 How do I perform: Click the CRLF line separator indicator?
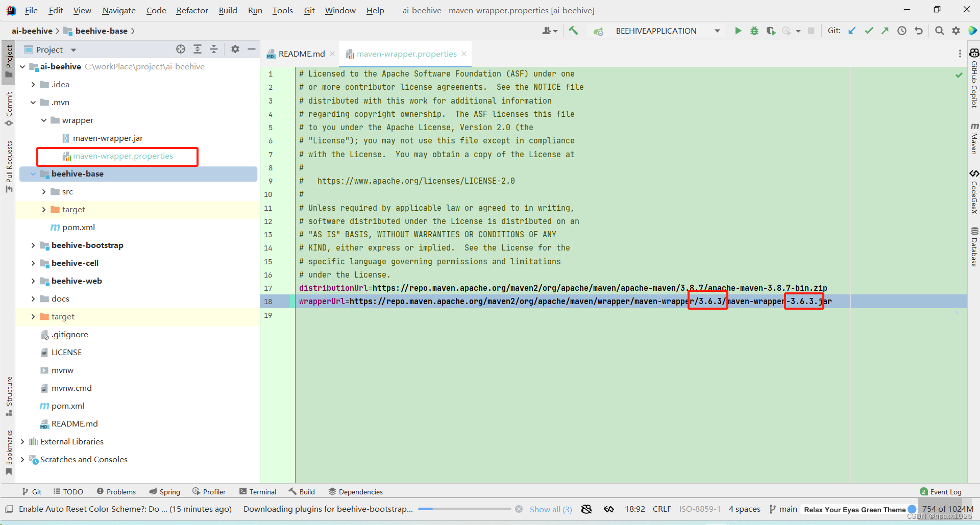click(x=661, y=509)
